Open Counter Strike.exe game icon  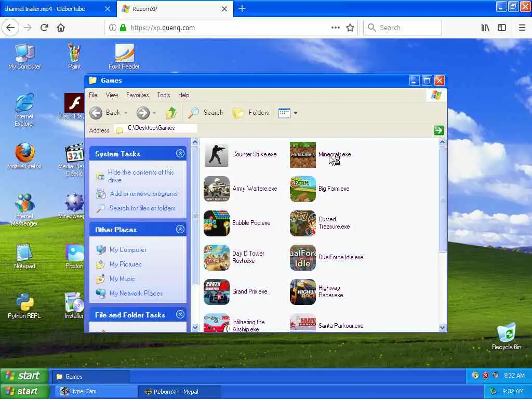click(217, 155)
